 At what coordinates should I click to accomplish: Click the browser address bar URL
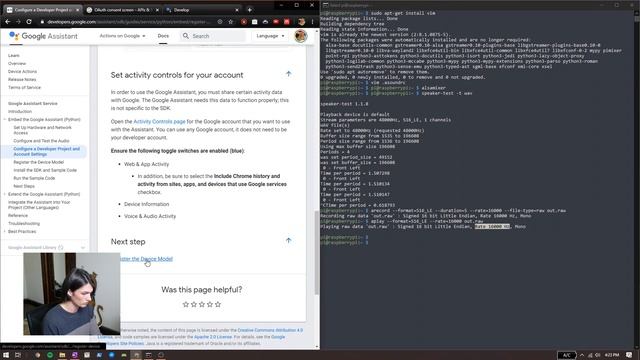129,22
